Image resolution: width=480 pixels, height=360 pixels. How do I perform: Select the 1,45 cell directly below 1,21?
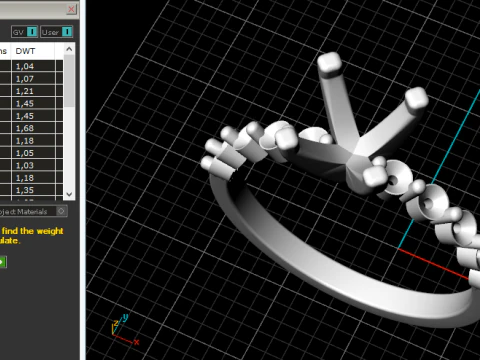coord(33,103)
